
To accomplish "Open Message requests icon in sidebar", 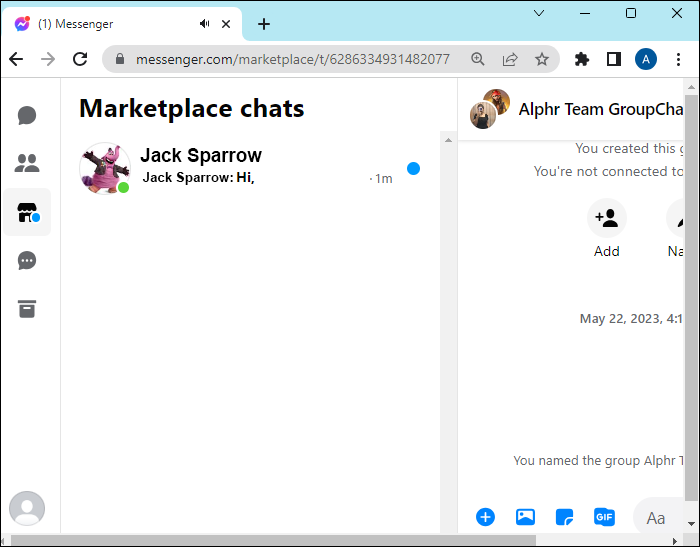I will tap(27, 261).
